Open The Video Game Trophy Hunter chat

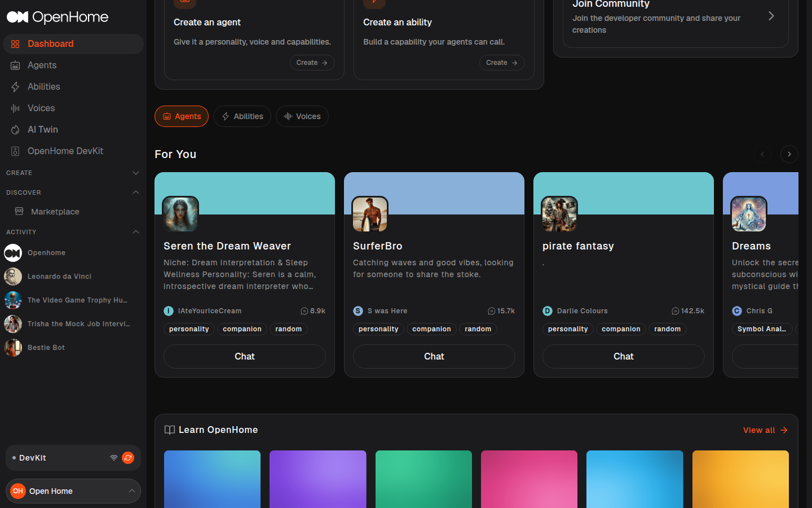point(73,300)
